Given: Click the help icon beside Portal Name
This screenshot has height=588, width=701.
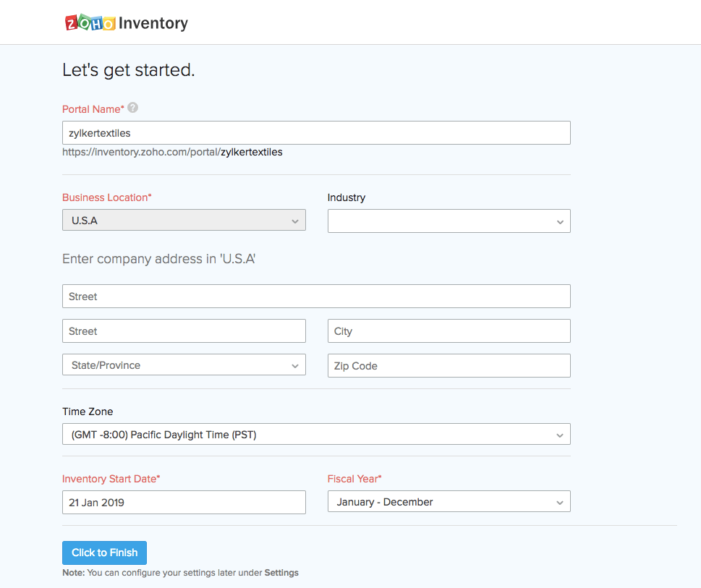Looking at the screenshot, I should [x=133, y=108].
